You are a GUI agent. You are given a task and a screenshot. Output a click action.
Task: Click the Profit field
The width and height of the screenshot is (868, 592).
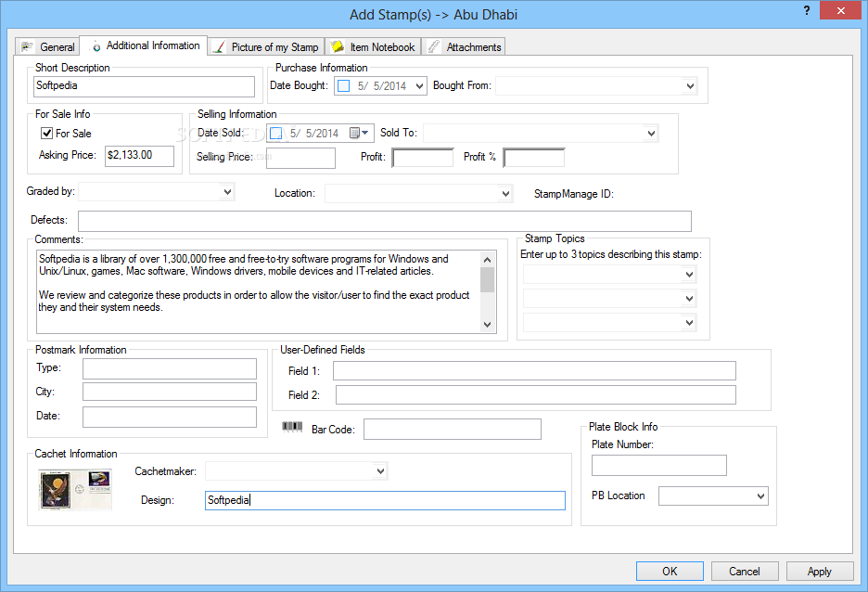click(x=422, y=158)
